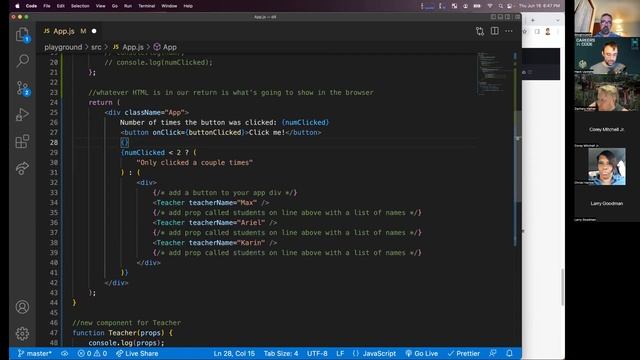This screenshot has height=360, width=640.
Task: Open the View menu
Action: click(100, 6)
